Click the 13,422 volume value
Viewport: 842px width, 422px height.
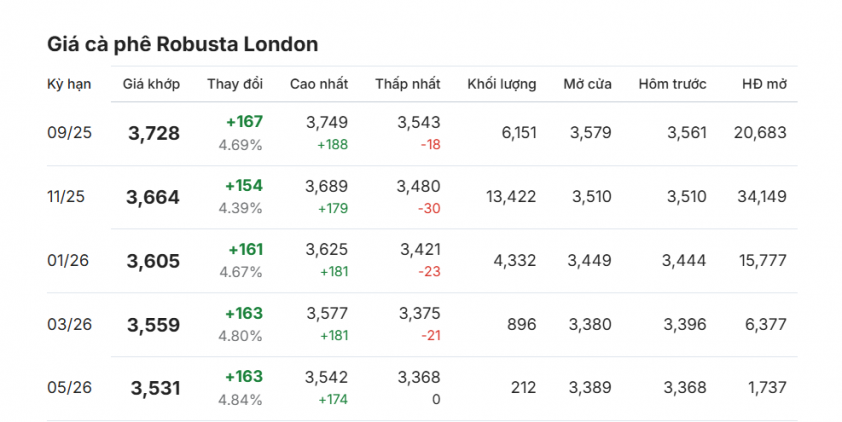point(509,197)
